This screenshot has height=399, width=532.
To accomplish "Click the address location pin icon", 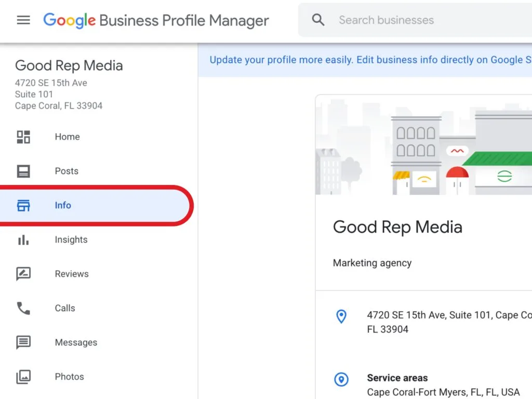I will [341, 316].
